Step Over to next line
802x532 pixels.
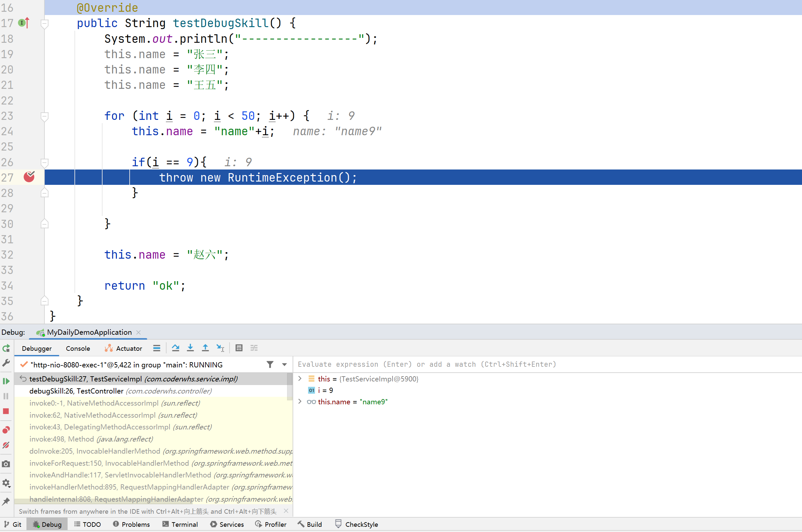coord(175,348)
